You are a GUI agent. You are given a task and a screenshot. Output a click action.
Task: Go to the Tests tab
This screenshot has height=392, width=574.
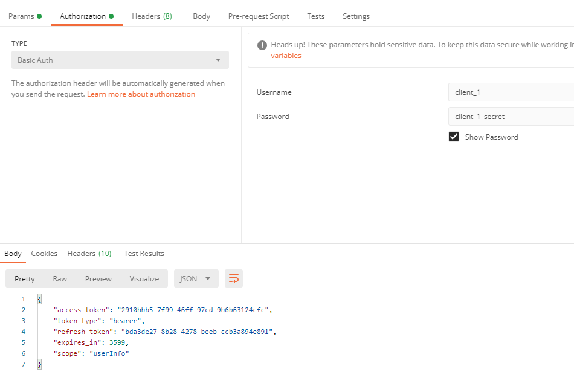tap(315, 16)
